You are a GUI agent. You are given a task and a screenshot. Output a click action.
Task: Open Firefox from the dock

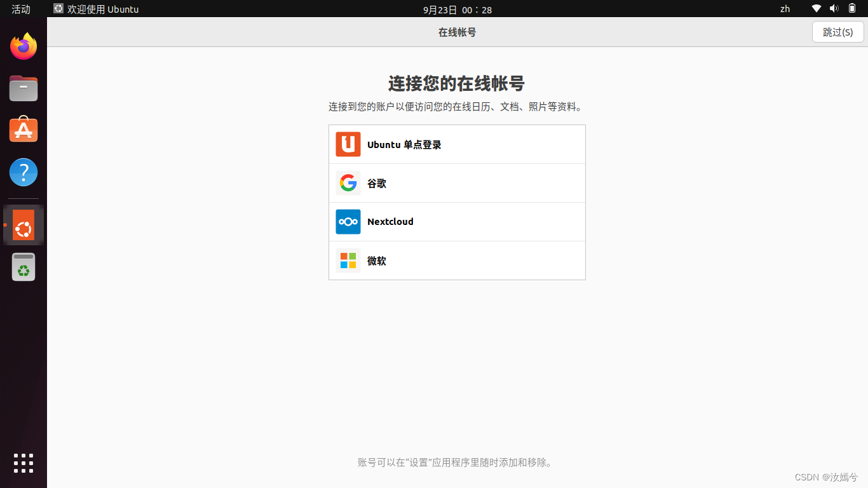(24, 46)
